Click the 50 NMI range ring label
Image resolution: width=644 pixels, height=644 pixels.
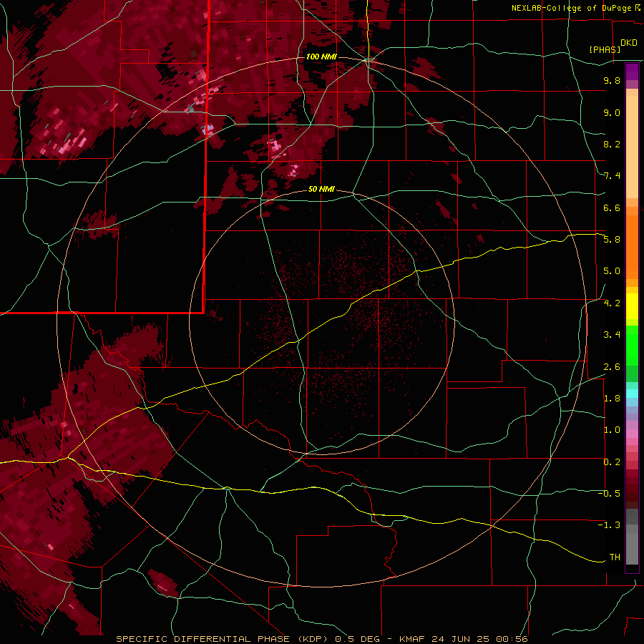[321, 189]
